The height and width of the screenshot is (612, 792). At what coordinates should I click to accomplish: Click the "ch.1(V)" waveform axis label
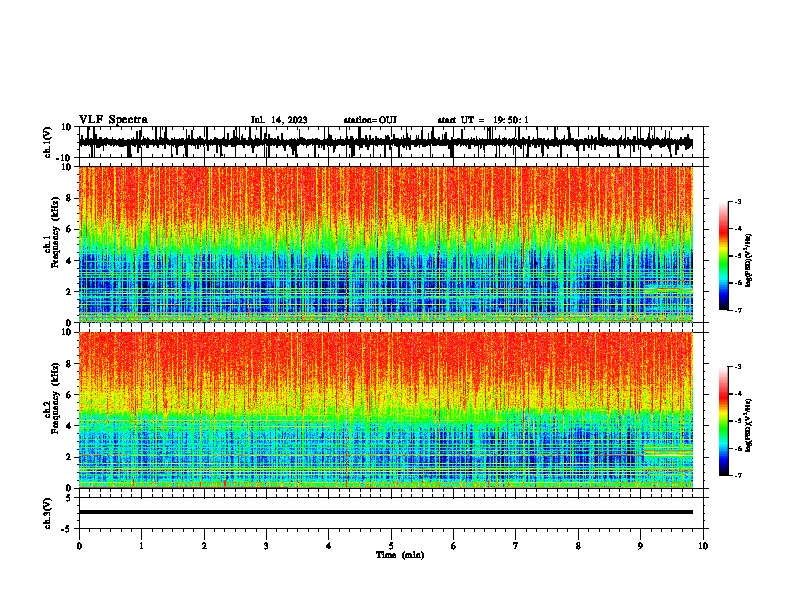[48, 142]
